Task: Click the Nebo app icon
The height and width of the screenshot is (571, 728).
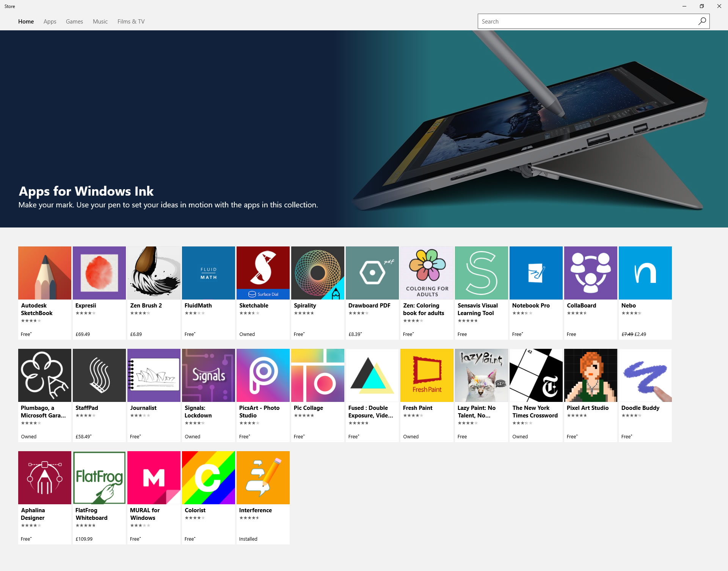Action: [x=645, y=273]
